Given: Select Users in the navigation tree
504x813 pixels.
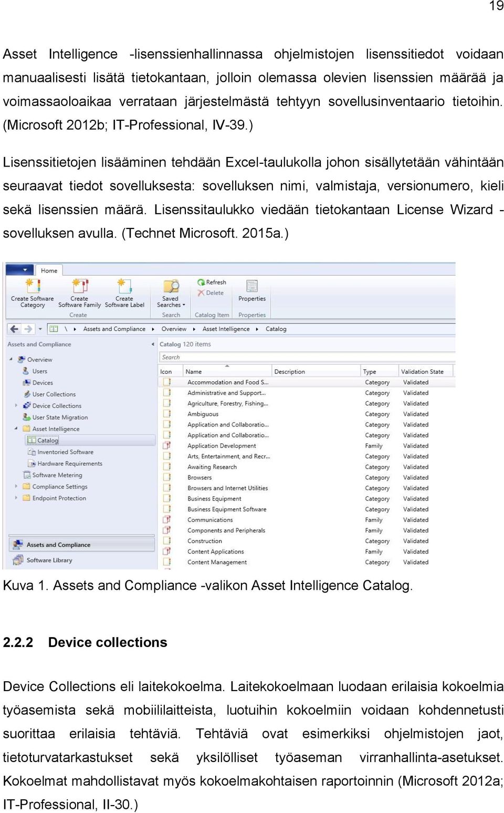Looking at the screenshot, I should pos(39,371).
